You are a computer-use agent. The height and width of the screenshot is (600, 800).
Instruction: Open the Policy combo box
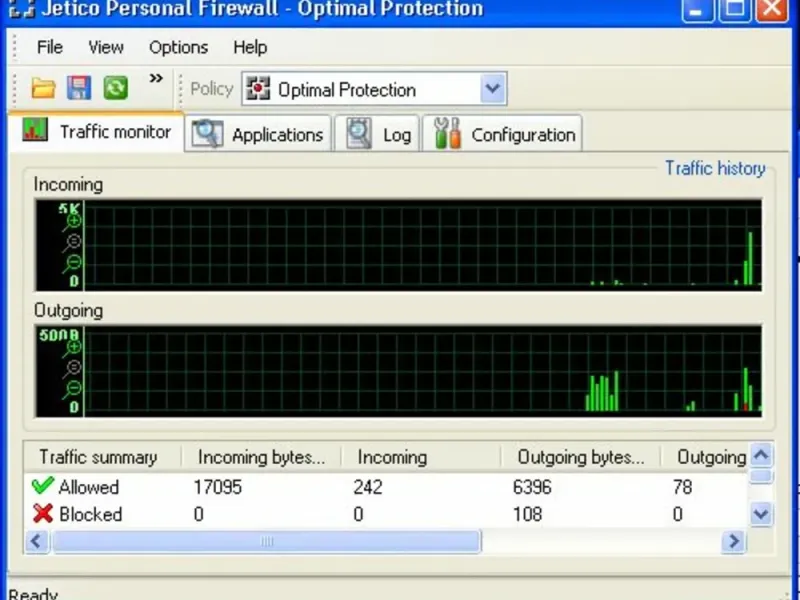click(374, 89)
